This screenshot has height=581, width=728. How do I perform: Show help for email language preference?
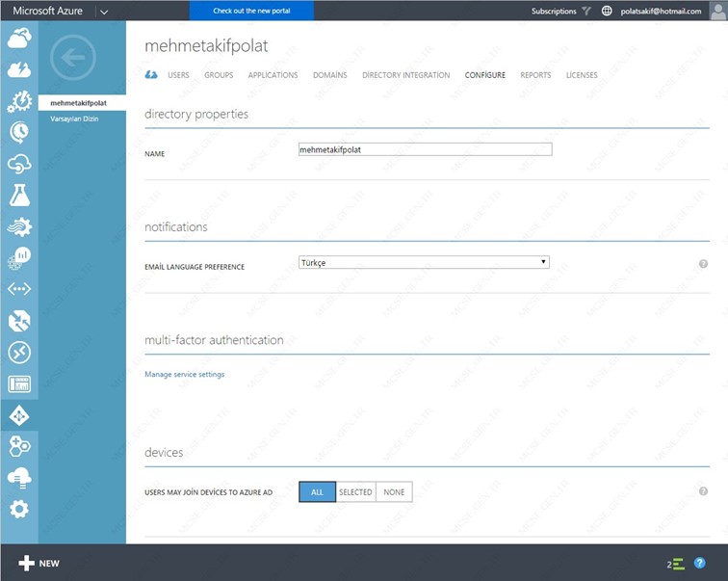click(703, 264)
